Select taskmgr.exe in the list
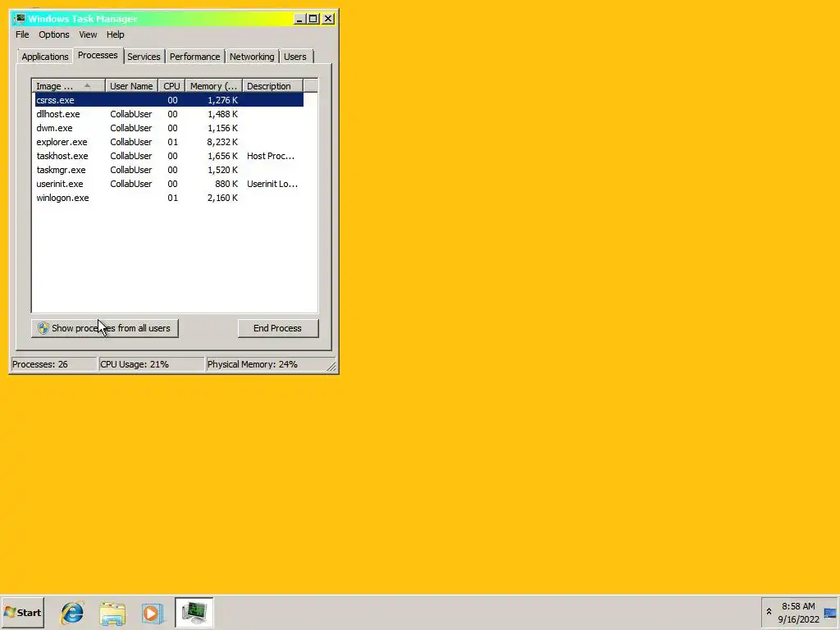 [x=169, y=170]
